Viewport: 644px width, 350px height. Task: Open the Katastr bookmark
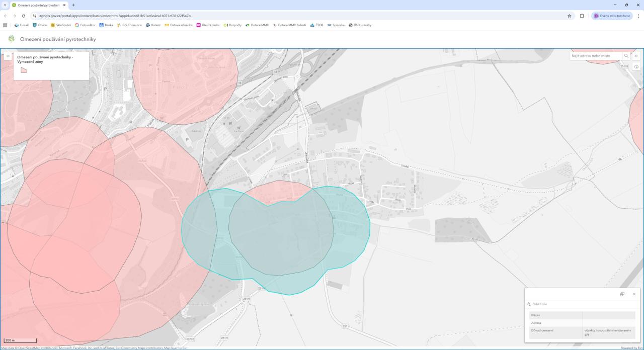(x=153, y=25)
